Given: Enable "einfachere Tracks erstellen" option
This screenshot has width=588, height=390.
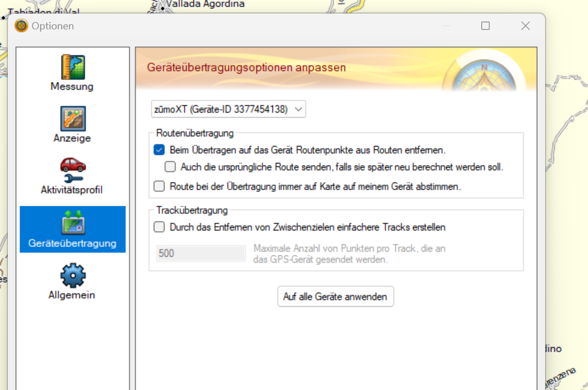Looking at the screenshot, I should click(159, 228).
